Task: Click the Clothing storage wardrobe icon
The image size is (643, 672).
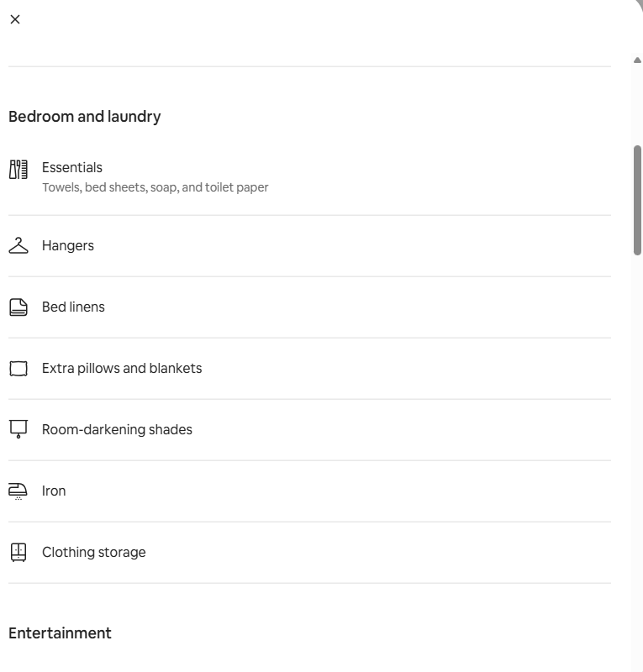Action: click(x=18, y=553)
